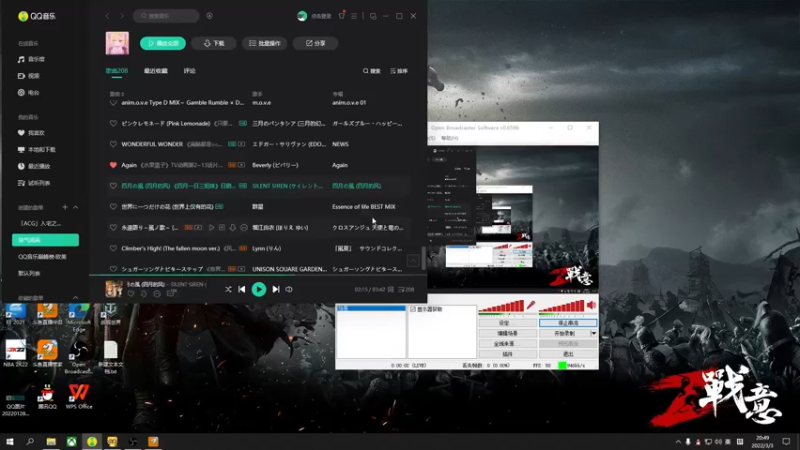800x450 pixels.
Task: Open the QQ Music skin/theme shirt icon
Action: [x=342, y=16]
